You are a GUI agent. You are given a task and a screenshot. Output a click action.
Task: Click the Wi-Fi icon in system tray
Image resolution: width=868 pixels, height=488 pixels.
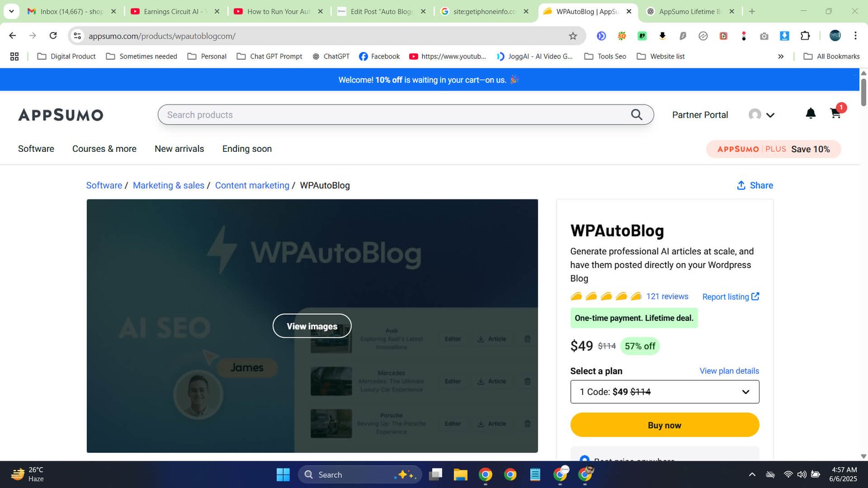point(788,474)
